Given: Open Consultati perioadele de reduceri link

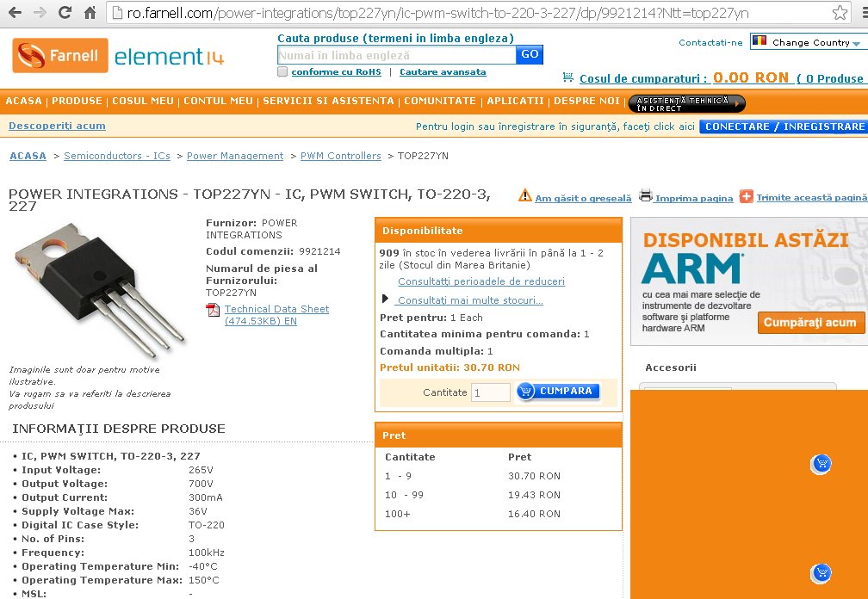Looking at the screenshot, I should point(481,281).
